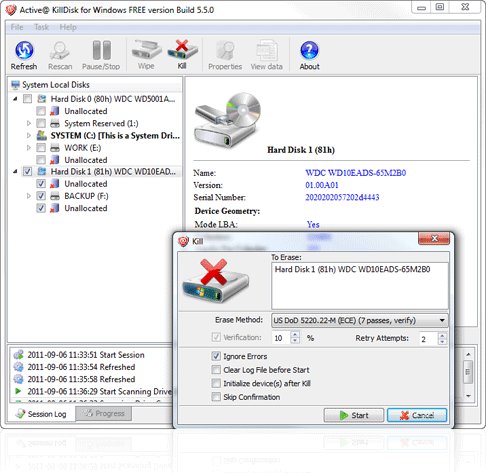Click the Kill dialog title icon
Viewport: 486px width, 473px height.
183,241
